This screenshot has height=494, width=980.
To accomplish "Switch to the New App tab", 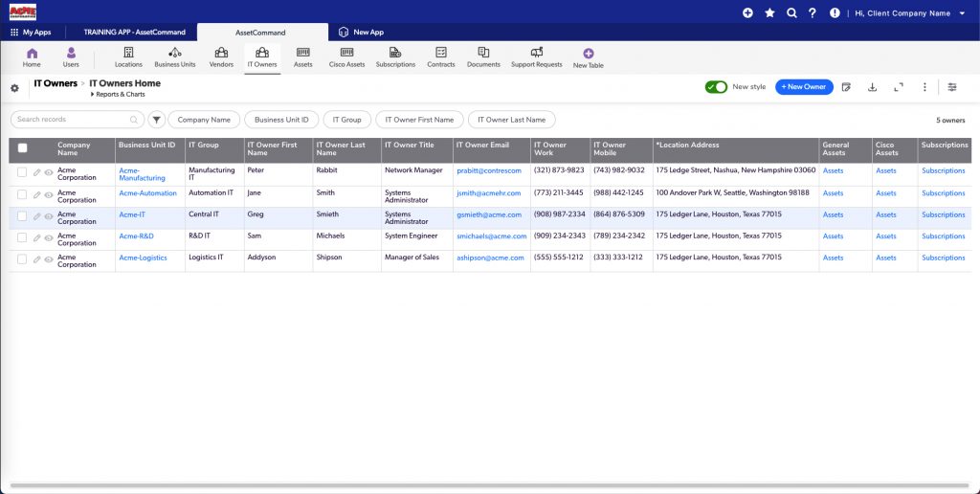I will 361,32.
